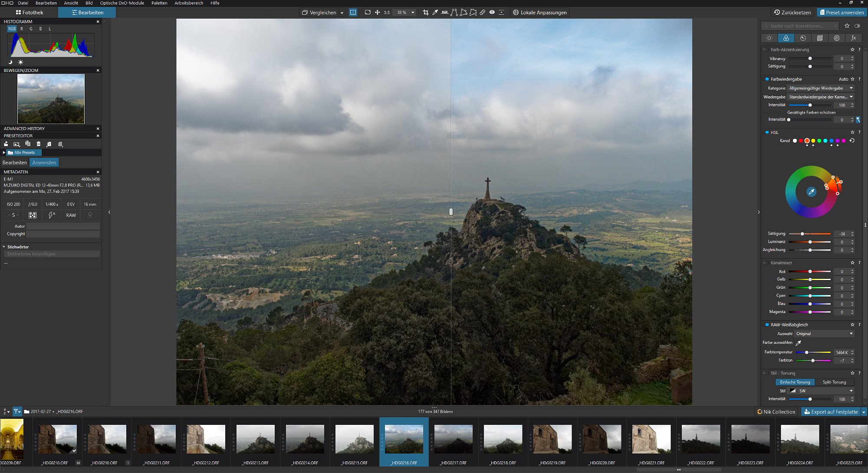Image resolution: width=868 pixels, height=473 pixels.
Task: Click the Zurücksetzen button
Action: [792, 13]
